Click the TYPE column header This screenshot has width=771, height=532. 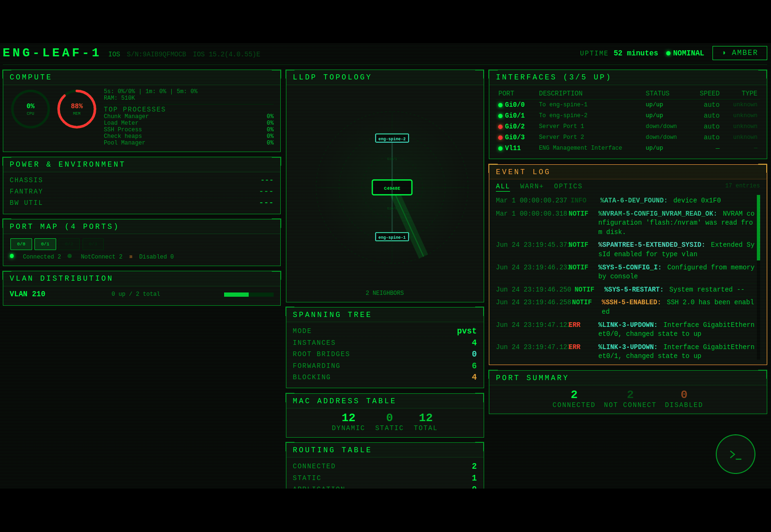(x=749, y=93)
